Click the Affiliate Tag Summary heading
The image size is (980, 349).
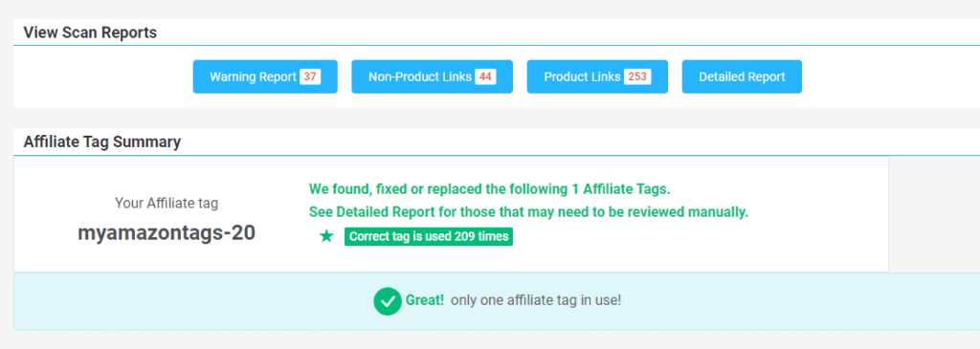tap(101, 142)
